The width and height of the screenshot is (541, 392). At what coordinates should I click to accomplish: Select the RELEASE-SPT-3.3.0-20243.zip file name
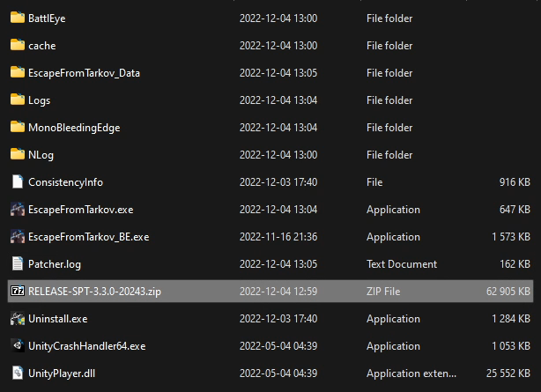94,292
